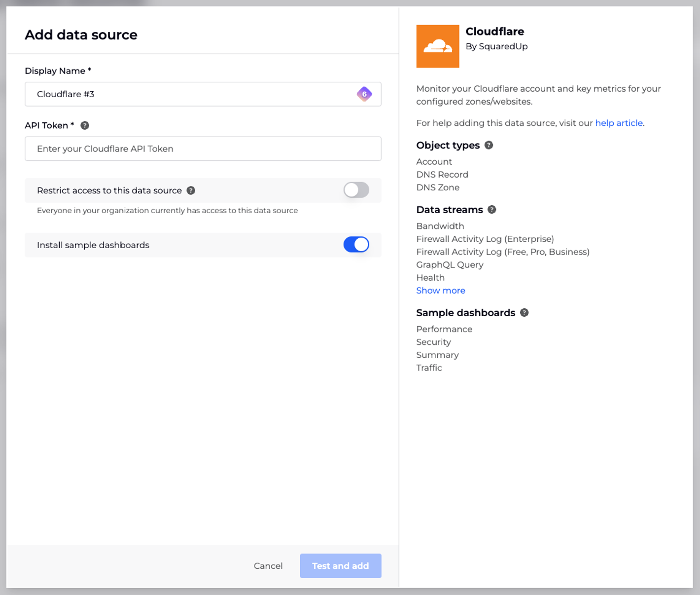
Task: Click the API Token label
Action: click(49, 125)
